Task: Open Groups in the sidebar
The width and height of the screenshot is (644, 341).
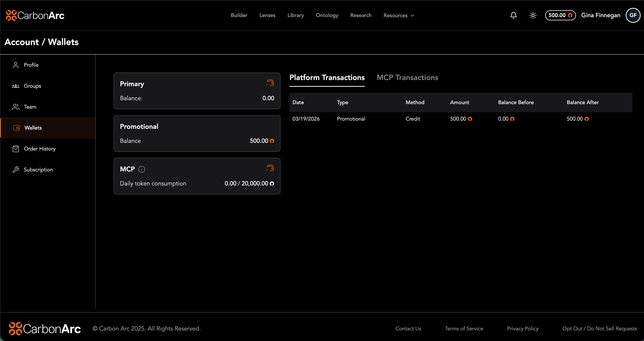Action: [x=32, y=86]
